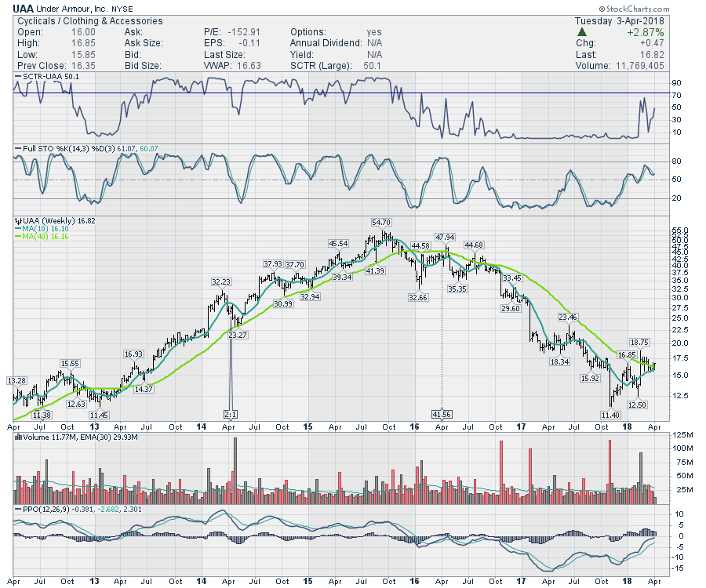Click the 35.35 price label
This screenshot has width=706, height=588.
click(x=457, y=289)
